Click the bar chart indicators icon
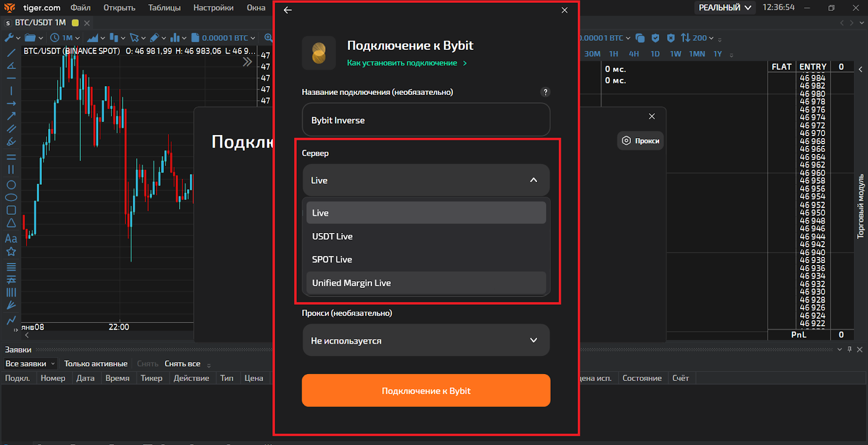This screenshot has height=445, width=868. coord(175,38)
